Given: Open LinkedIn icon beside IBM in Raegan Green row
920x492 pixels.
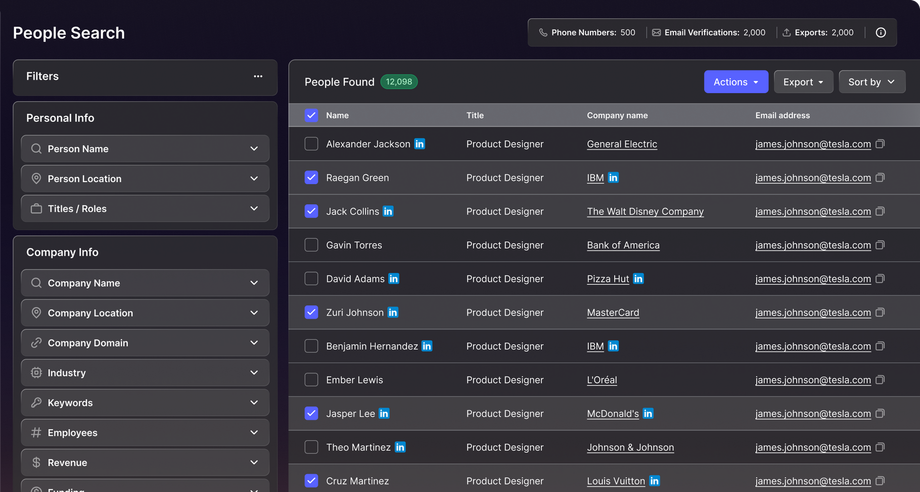Looking at the screenshot, I should (613, 178).
